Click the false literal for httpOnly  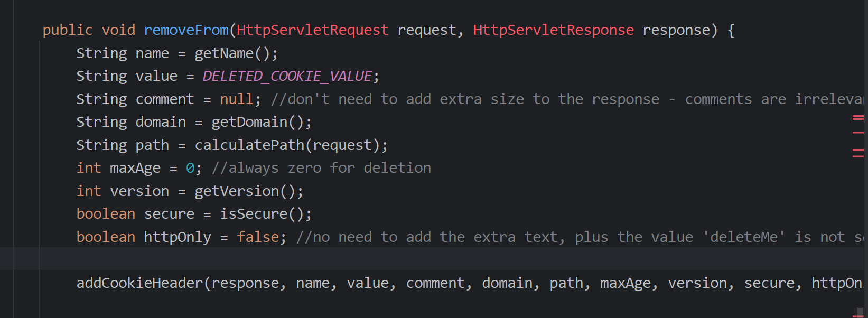[x=258, y=237]
